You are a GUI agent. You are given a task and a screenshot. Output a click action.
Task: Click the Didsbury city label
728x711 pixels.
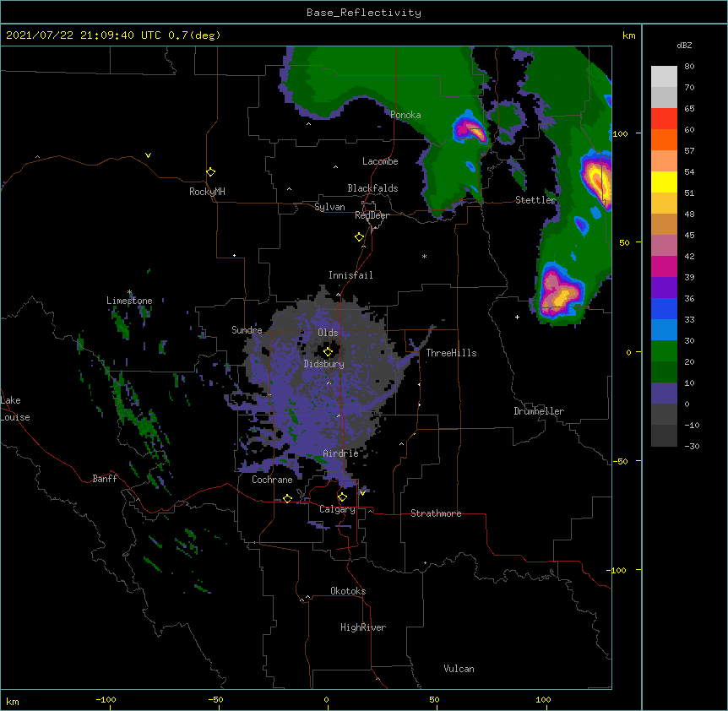click(x=323, y=364)
